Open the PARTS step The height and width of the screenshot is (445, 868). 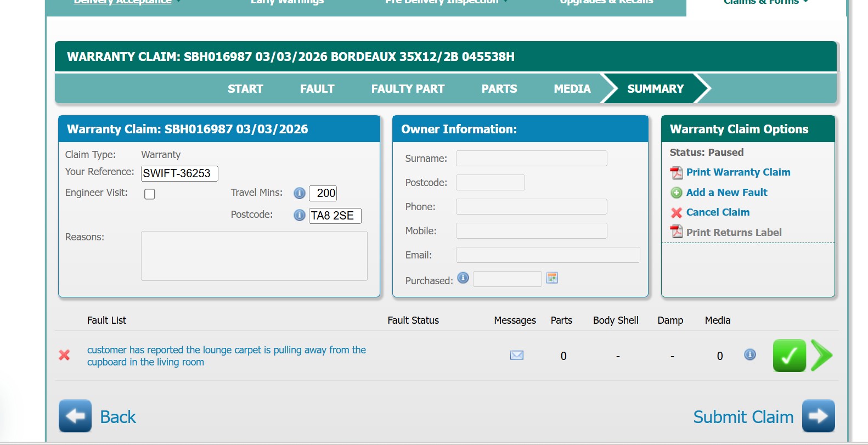[499, 89]
